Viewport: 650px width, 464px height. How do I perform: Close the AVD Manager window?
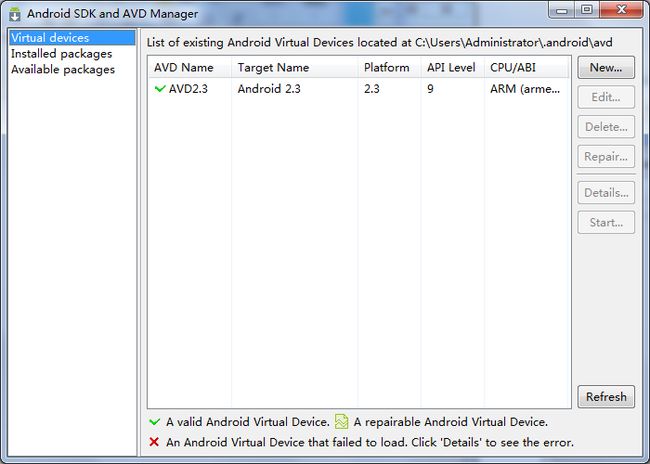click(621, 10)
